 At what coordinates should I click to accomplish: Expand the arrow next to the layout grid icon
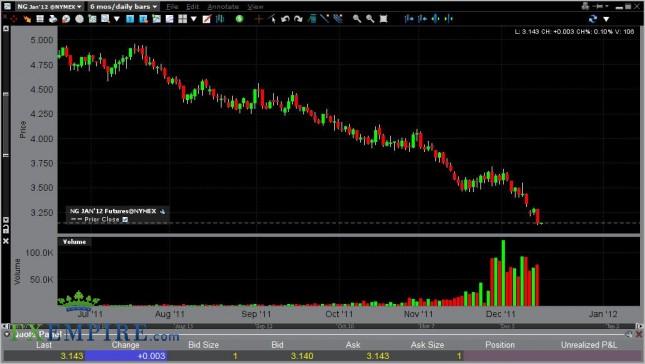point(194,19)
